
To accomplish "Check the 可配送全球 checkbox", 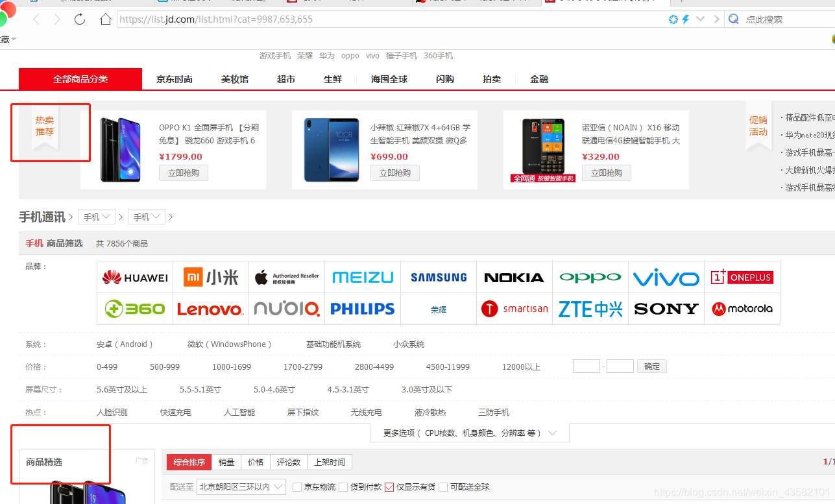I will click(x=443, y=487).
